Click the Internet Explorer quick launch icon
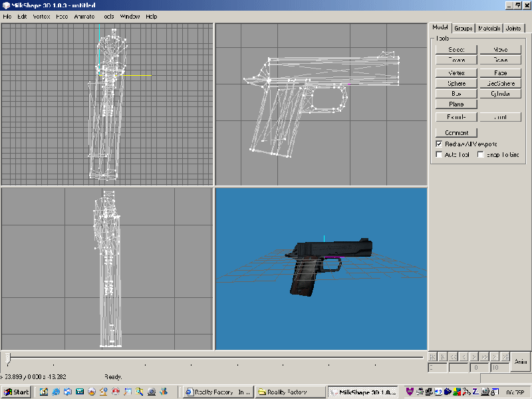The width and height of the screenshot is (532, 399). [56, 392]
